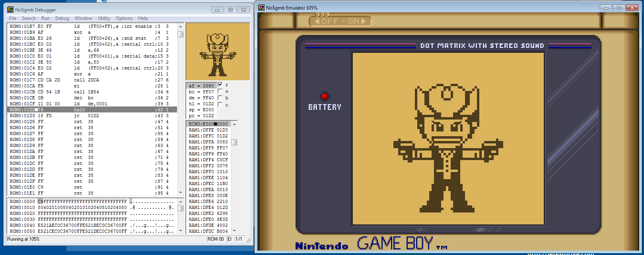Viewport: 644px width, 255px height.
Task: Select the 'call 1B54' code line
Action: click(92, 92)
